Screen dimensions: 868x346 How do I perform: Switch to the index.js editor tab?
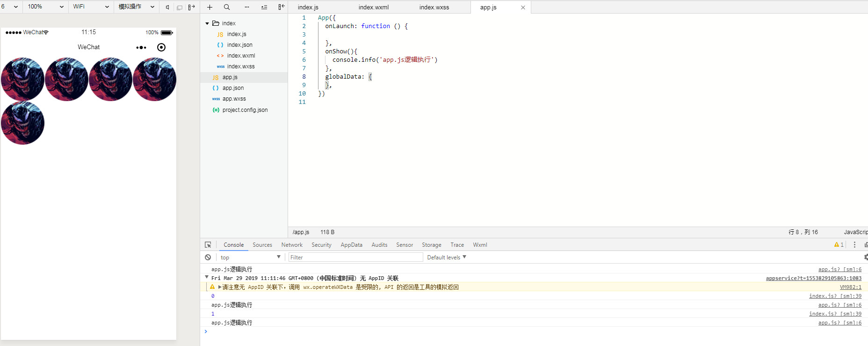(x=308, y=7)
